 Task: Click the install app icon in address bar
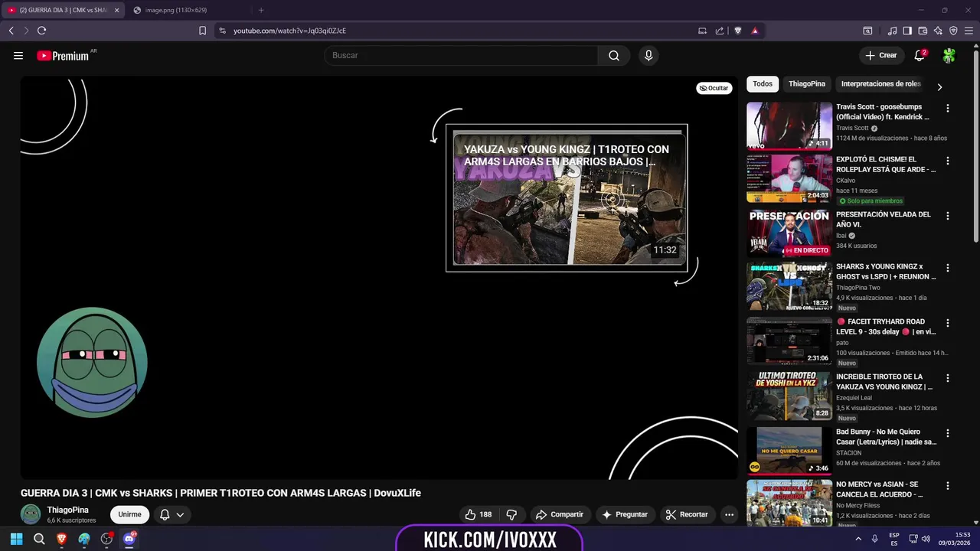tap(702, 31)
